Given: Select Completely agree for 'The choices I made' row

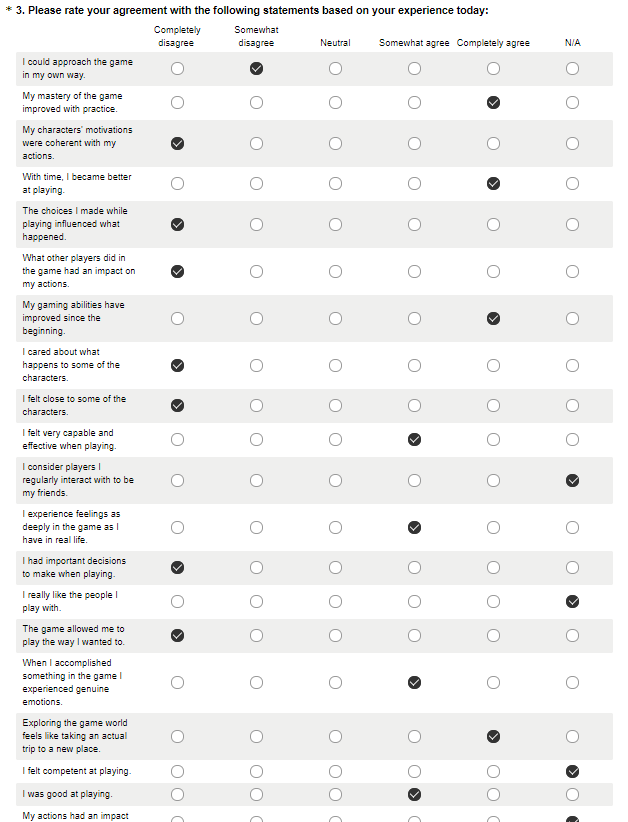Looking at the screenshot, I should click(x=493, y=224).
